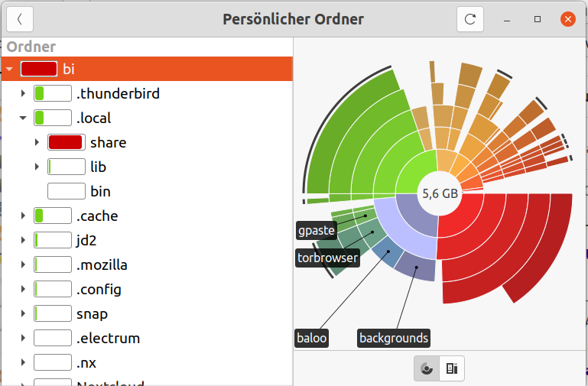Collapse the bi root folder

point(9,70)
